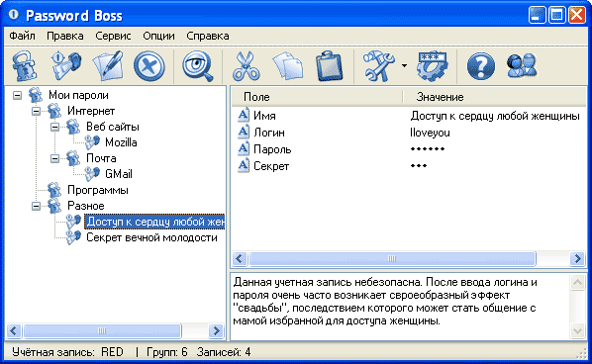Select the Секрет field row
Image resolution: width=592 pixels, height=364 pixels.
tap(409, 166)
